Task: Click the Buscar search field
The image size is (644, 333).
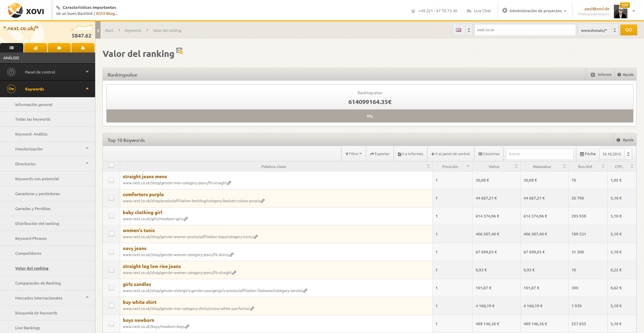Action: click(539, 154)
